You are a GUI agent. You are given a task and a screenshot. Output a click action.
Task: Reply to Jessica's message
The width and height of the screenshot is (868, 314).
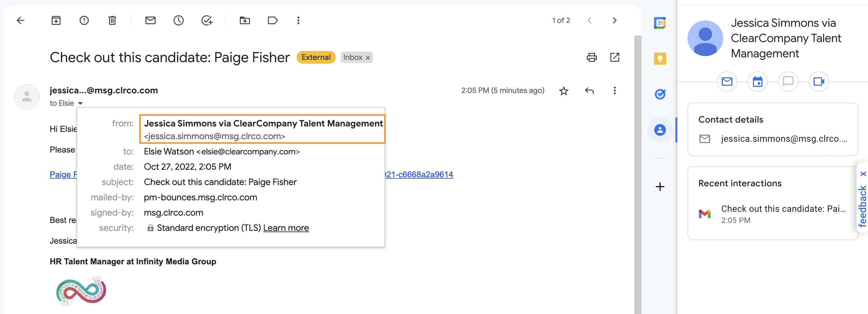click(x=589, y=91)
